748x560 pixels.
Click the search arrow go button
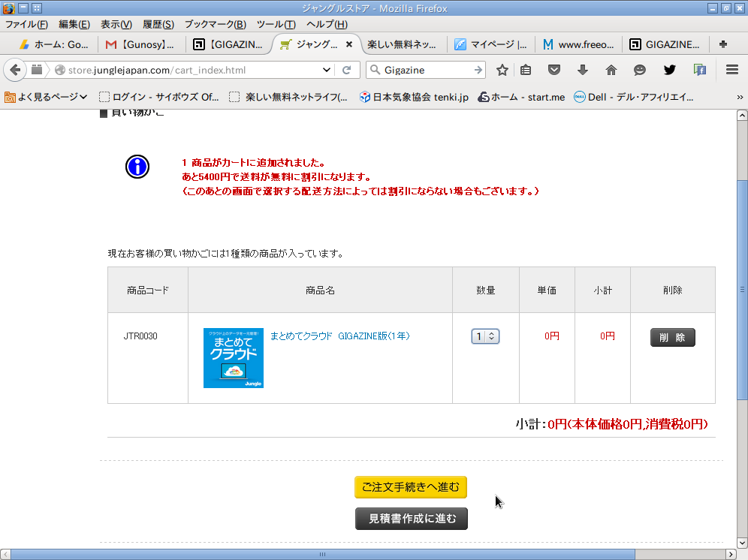(478, 70)
